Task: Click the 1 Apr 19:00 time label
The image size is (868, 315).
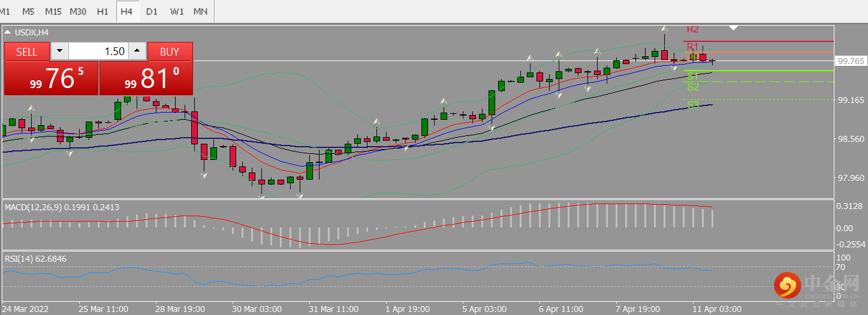Action: coord(408,309)
